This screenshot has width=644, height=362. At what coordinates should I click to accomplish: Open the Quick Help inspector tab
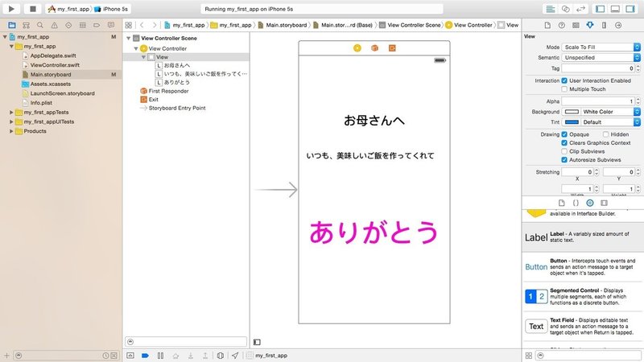(561, 25)
